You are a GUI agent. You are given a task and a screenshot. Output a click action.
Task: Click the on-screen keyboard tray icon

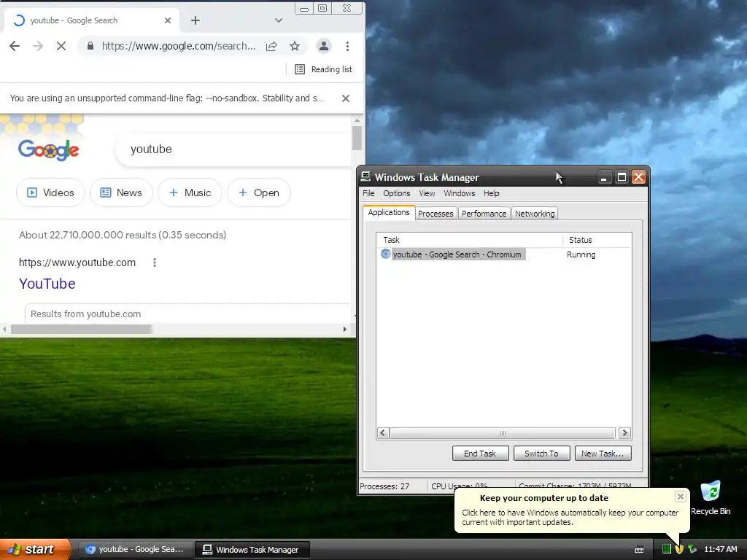click(639, 550)
